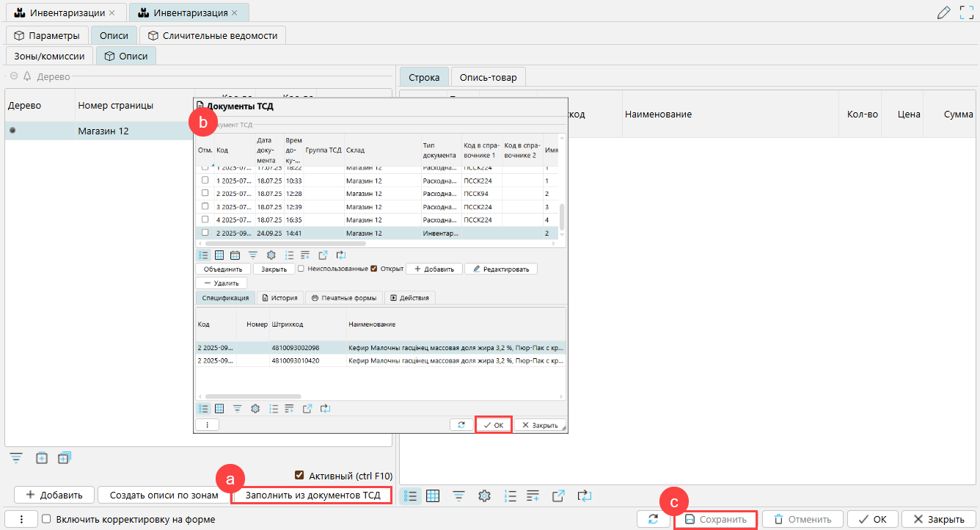Click the refresh icon beside the dialog OK button
The width and height of the screenshot is (980, 530).
(x=461, y=425)
